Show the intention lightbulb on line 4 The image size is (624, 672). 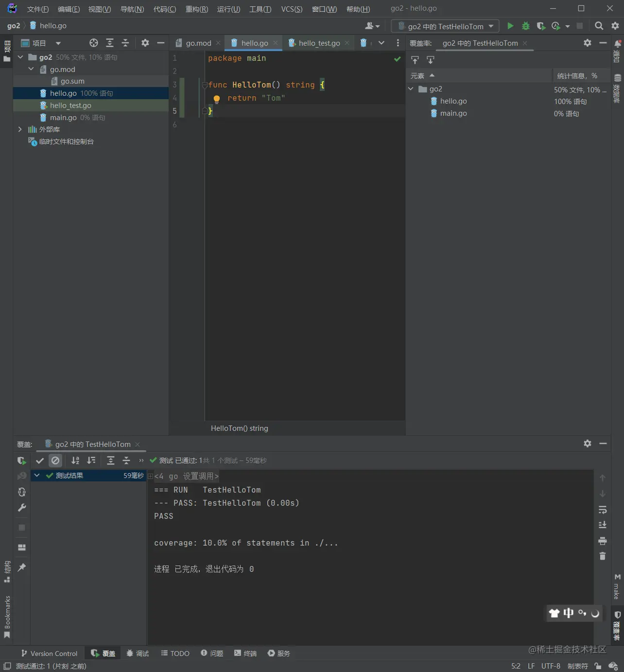[217, 99]
